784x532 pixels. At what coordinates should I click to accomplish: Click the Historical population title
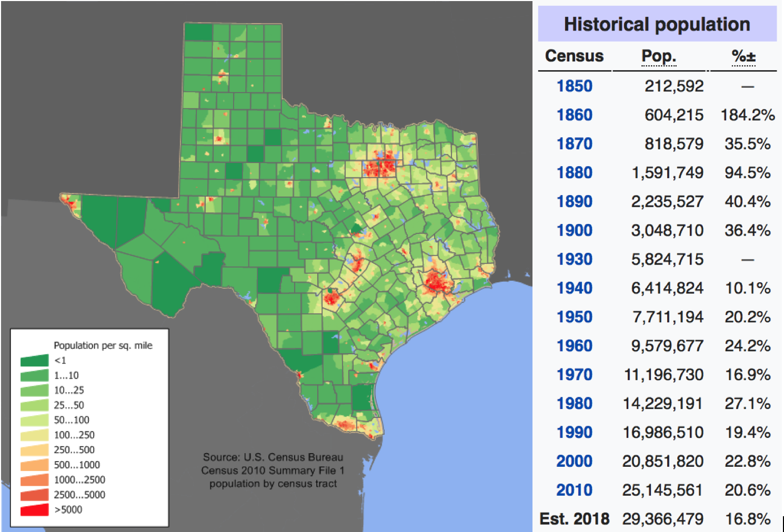(x=657, y=25)
